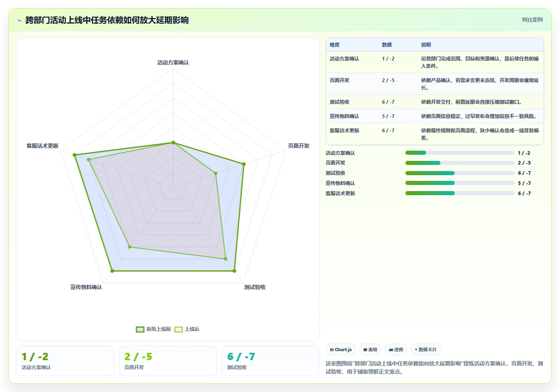This screenshot has width=560, height=392.
Task: Click the 上线后 point on 宣传物料确认 axis
Action: point(130,247)
